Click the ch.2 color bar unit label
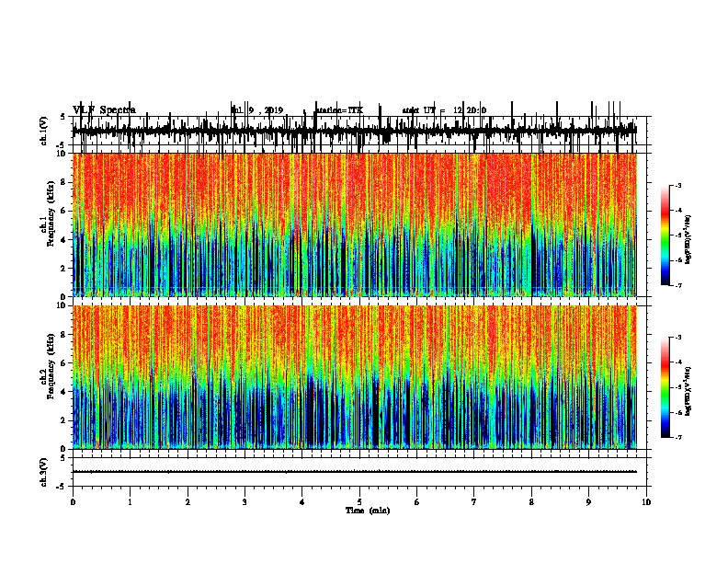This screenshot has height=563, width=728. point(688,392)
